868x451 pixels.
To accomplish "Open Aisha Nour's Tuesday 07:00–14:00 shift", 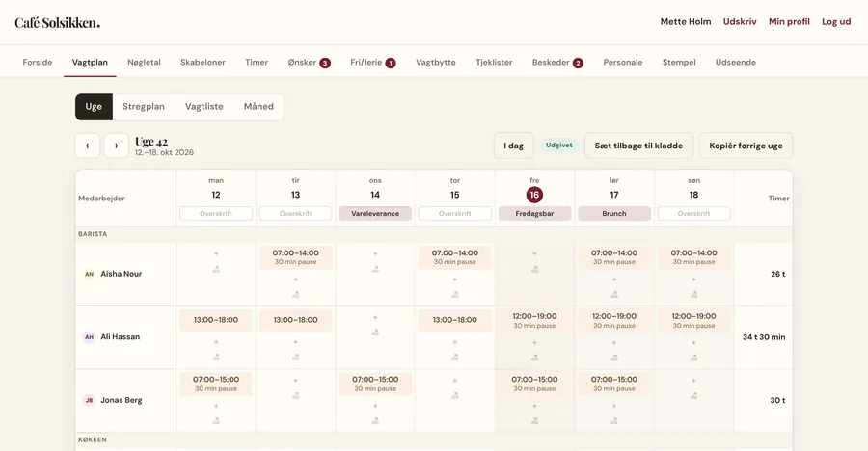I will click(x=296, y=257).
